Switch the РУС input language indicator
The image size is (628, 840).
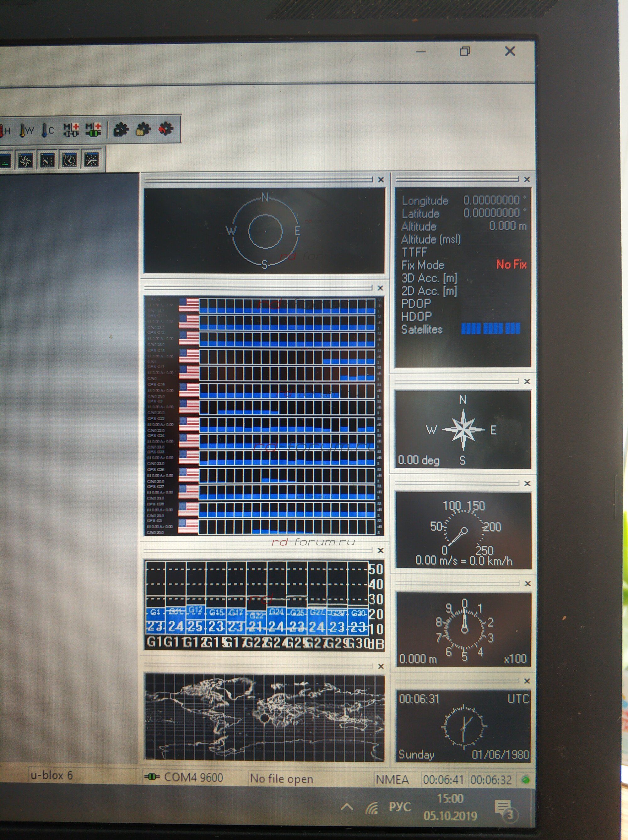coord(400,807)
